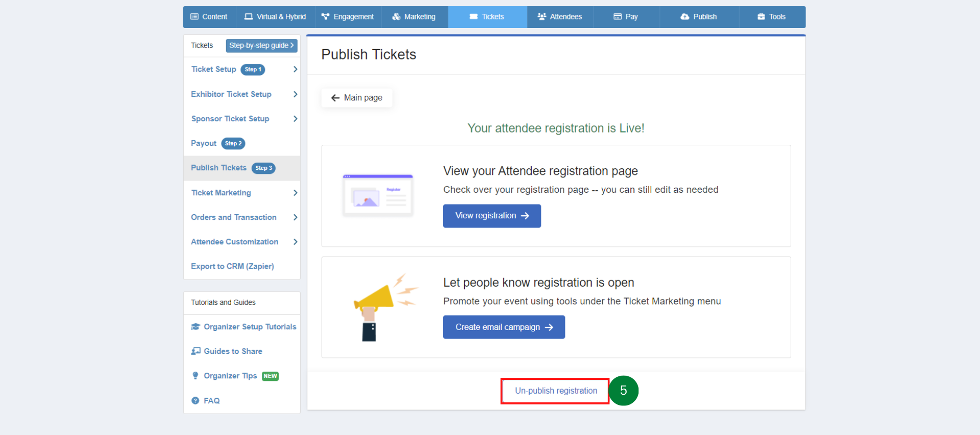Open Guides to Share
The image size is (980, 435).
pyautogui.click(x=233, y=351)
